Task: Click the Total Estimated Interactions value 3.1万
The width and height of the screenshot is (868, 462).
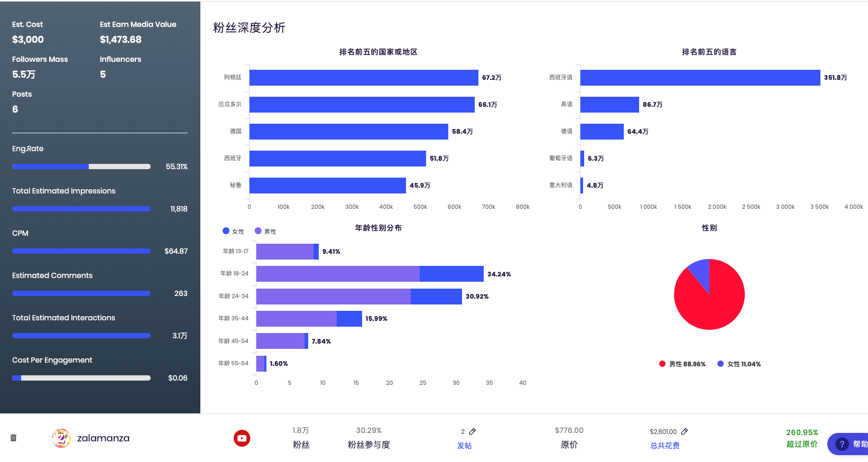Action: 180,336
